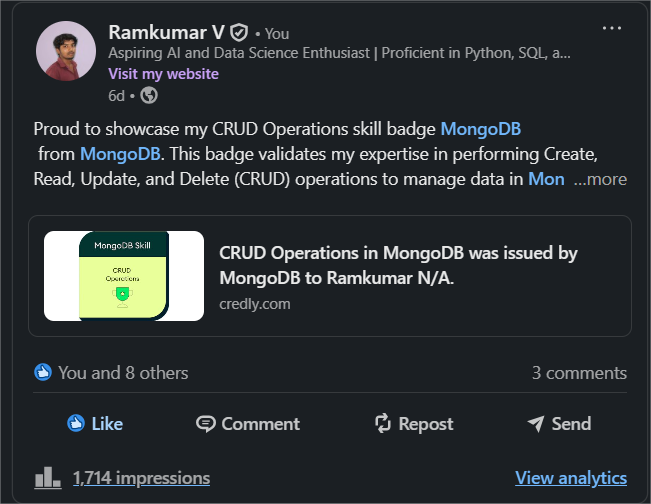Open the three-dot post options menu

coord(612,28)
